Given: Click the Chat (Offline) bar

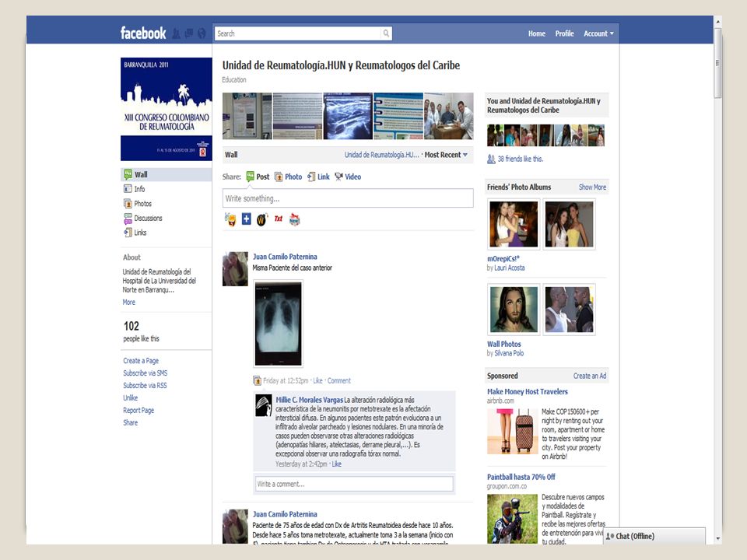Looking at the screenshot, I should click(x=654, y=536).
